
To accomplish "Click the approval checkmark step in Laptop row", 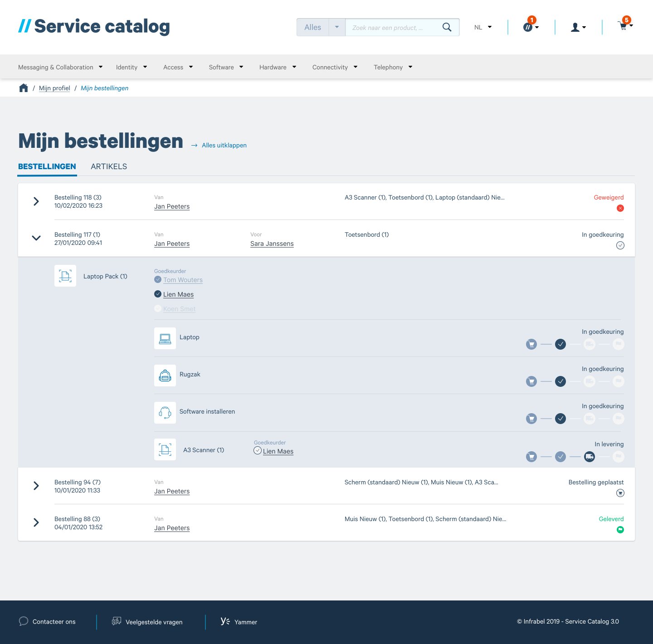I will coord(560,344).
